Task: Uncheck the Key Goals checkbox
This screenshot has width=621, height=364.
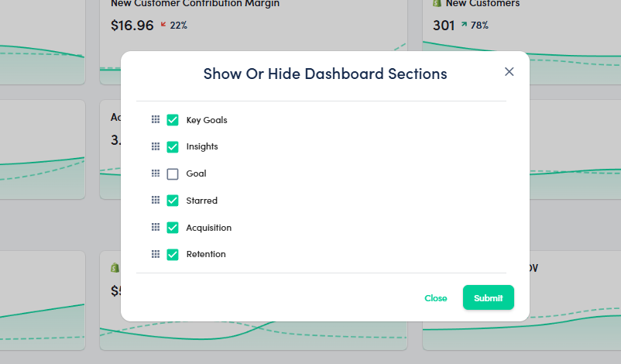Action: point(173,120)
